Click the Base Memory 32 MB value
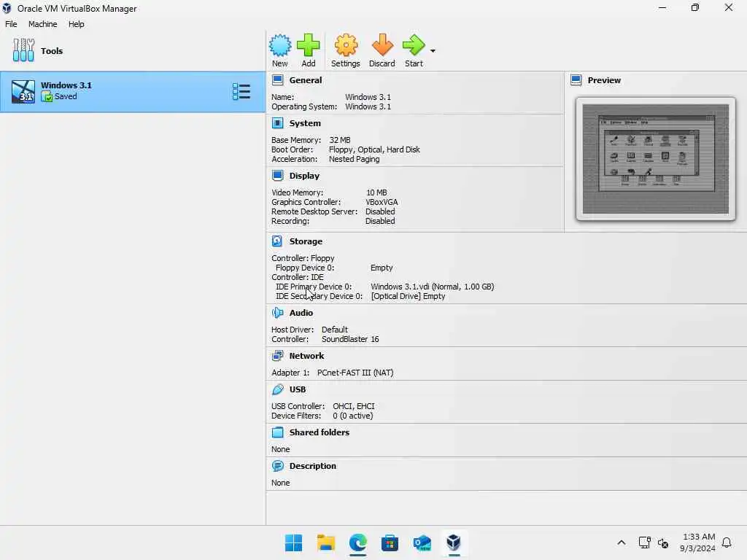Screen dimensions: 747x560 [x=340, y=140]
